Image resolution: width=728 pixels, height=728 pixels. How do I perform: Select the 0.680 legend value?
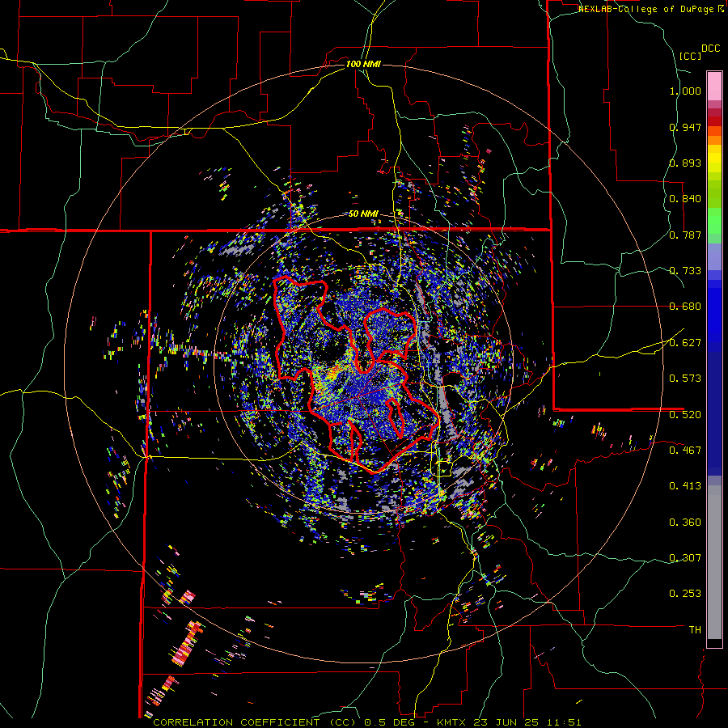coord(685,307)
